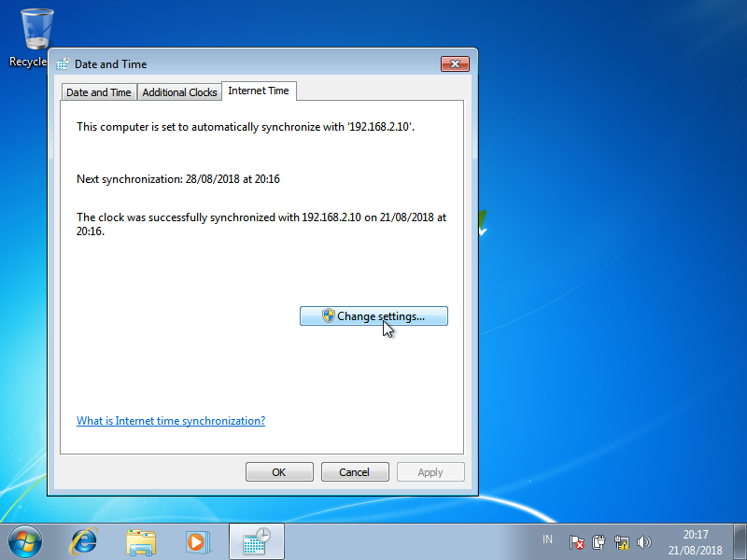747x560 pixels.
Task: Confirm with the OK button
Action: point(279,472)
